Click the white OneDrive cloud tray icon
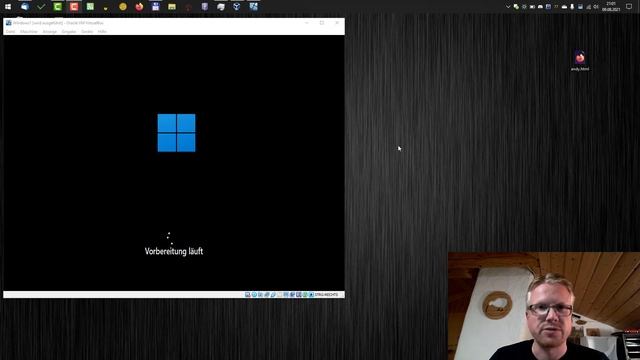This screenshot has width=640, height=360. point(564,7)
